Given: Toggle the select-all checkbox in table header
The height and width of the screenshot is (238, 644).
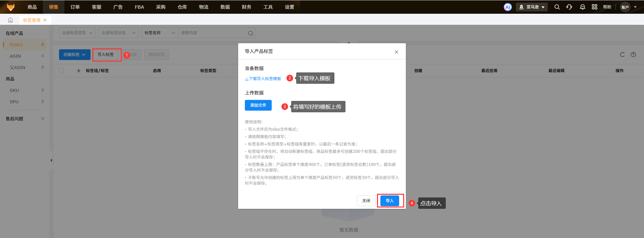Looking at the screenshot, I should pyautogui.click(x=61, y=71).
